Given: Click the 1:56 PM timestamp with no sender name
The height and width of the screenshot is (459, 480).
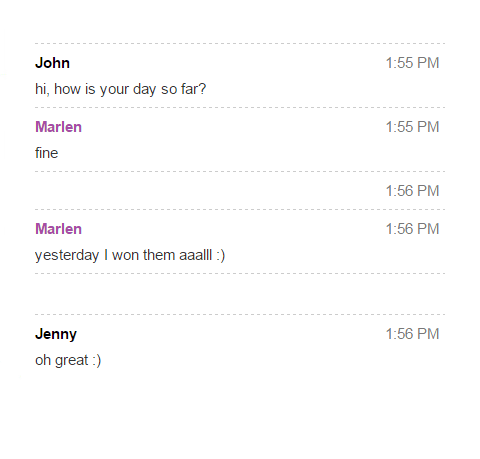Looking at the screenshot, I should point(412,191).
